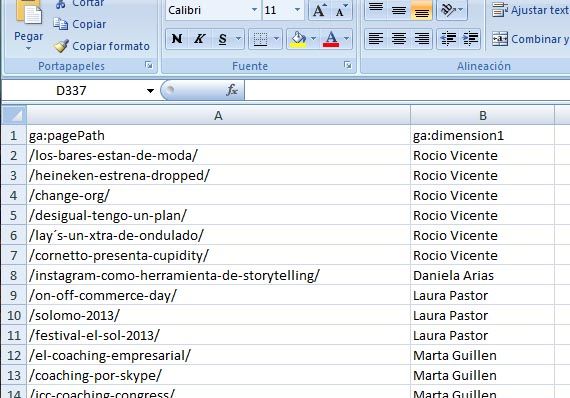The image size is (570, 398).
Task: Select cell /desigual-tengo-un-plan/
Action: click(x=218, y=216)
